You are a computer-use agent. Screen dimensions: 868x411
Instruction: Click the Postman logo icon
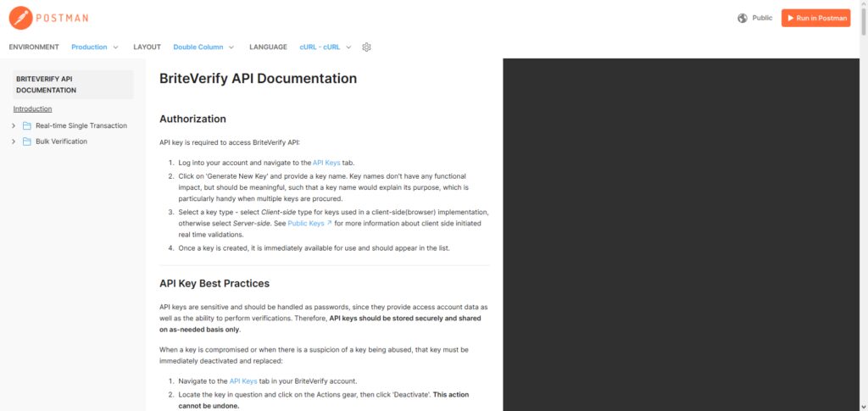(x=20, y=18)
